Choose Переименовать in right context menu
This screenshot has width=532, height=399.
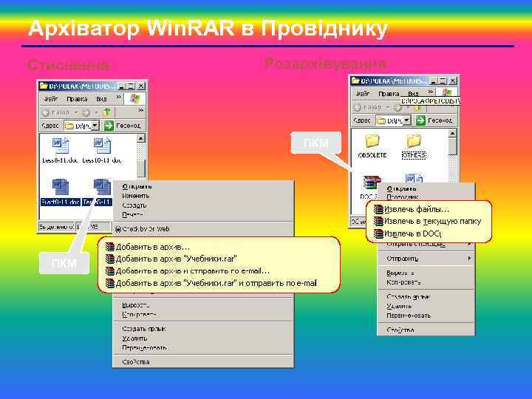tap(426, 316)
